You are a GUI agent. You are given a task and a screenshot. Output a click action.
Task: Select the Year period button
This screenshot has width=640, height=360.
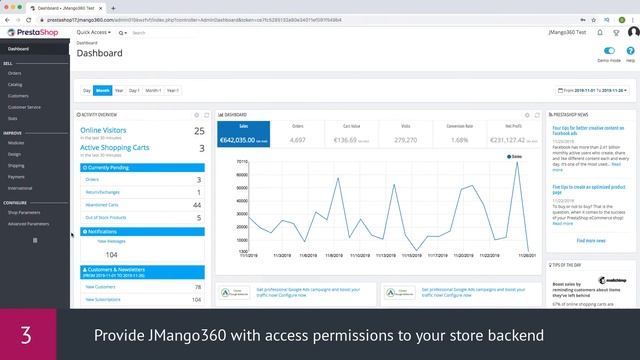[119, 90]
